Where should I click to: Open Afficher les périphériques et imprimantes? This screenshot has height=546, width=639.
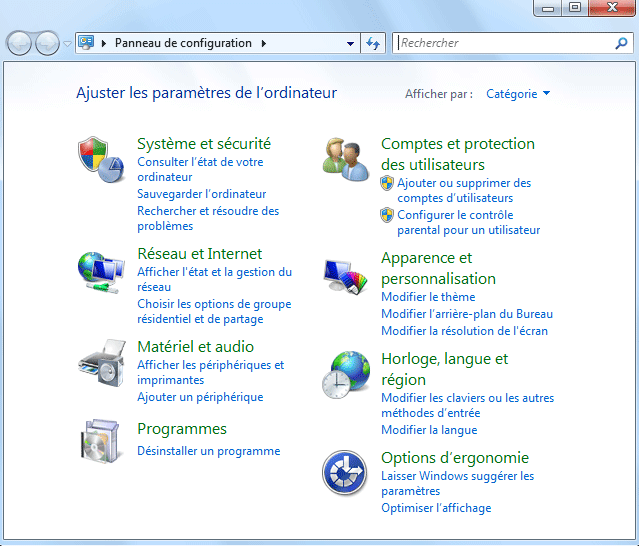(210, 372)
